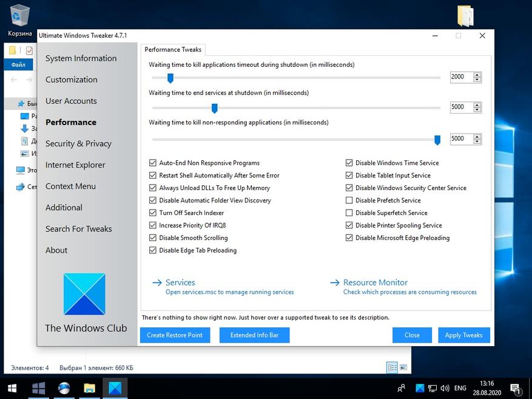532x399 pixels.
Task: Open Explorer Файл menu
Action: point(18,64)
